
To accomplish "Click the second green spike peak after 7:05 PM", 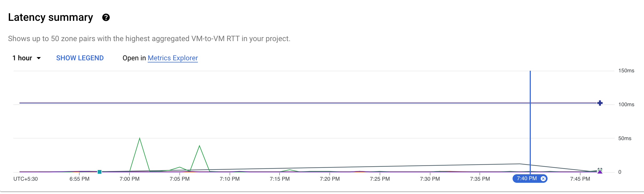I will coord(199,146).
